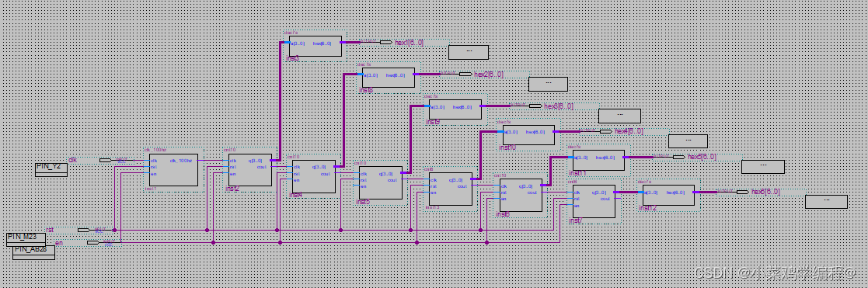
Task: Select the decoder block inst10
Action: 528,135
